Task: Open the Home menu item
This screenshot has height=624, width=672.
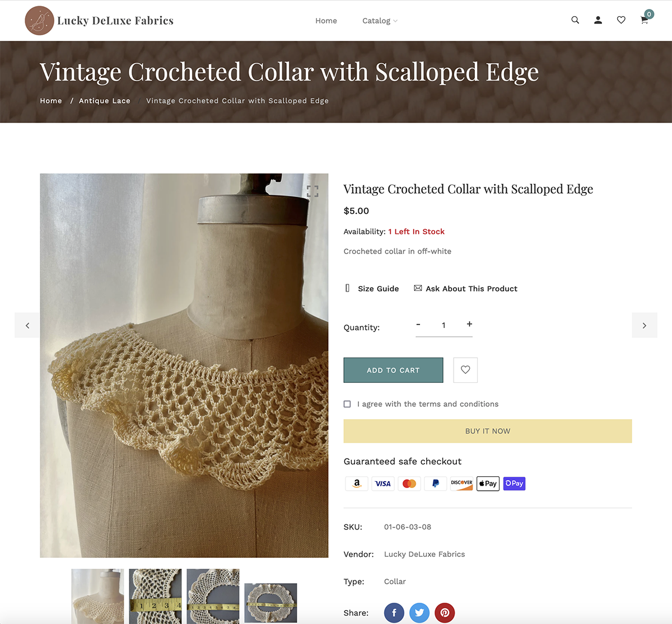Action: pos(326,21)
